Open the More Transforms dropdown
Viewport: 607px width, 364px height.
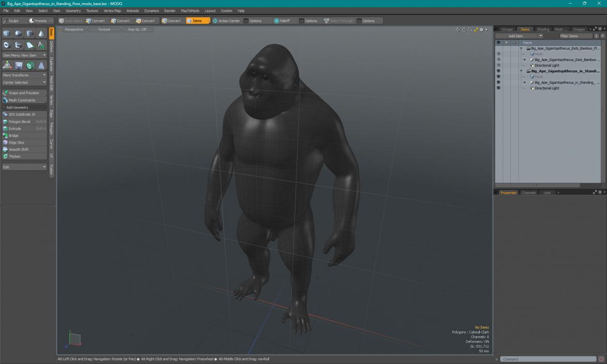pos(23,75)
